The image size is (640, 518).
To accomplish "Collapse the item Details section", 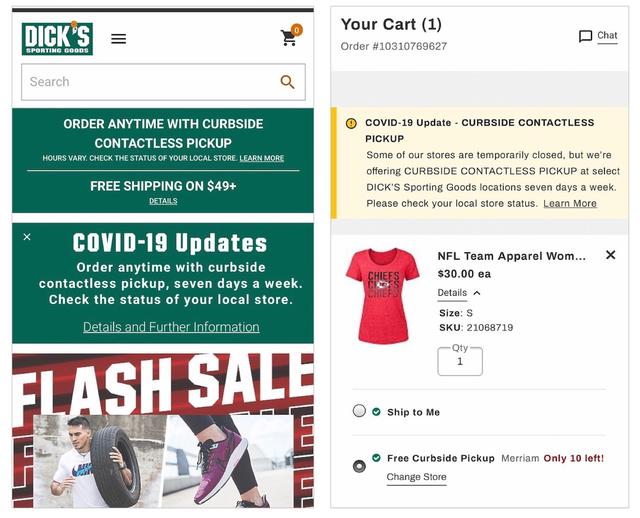I will pyautogui.click(x=459, y=293).
